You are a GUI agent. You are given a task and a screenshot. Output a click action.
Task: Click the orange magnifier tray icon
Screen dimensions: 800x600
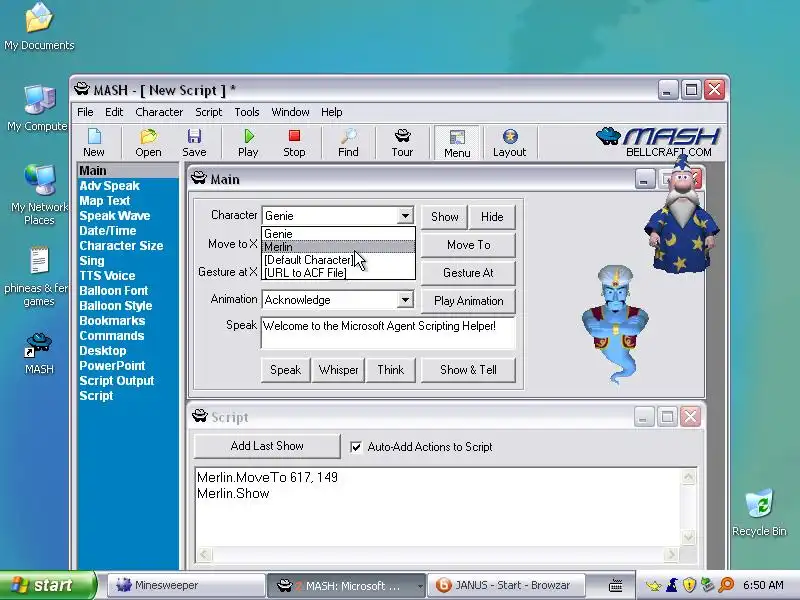pos(726,585)
